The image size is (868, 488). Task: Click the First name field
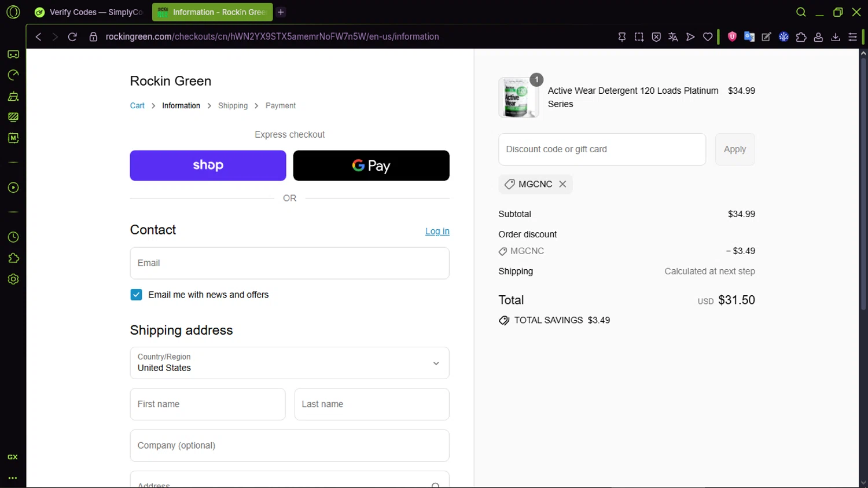208,404
